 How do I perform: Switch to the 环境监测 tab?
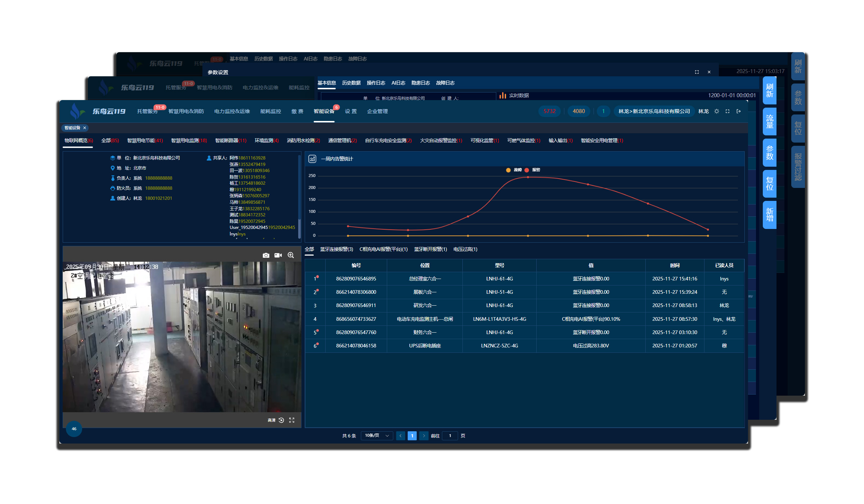coord(266,140)
